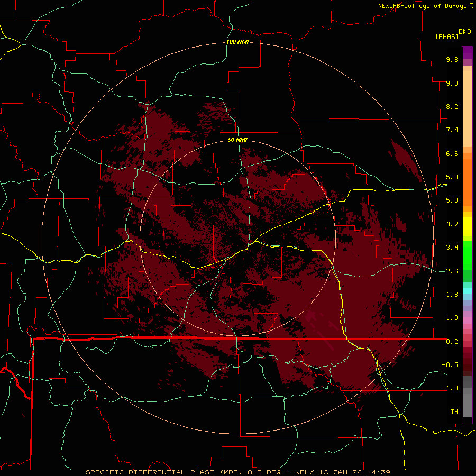
Task: Click the 3.4 legend value
Action: pyautogui.click(x=452, y=248)
